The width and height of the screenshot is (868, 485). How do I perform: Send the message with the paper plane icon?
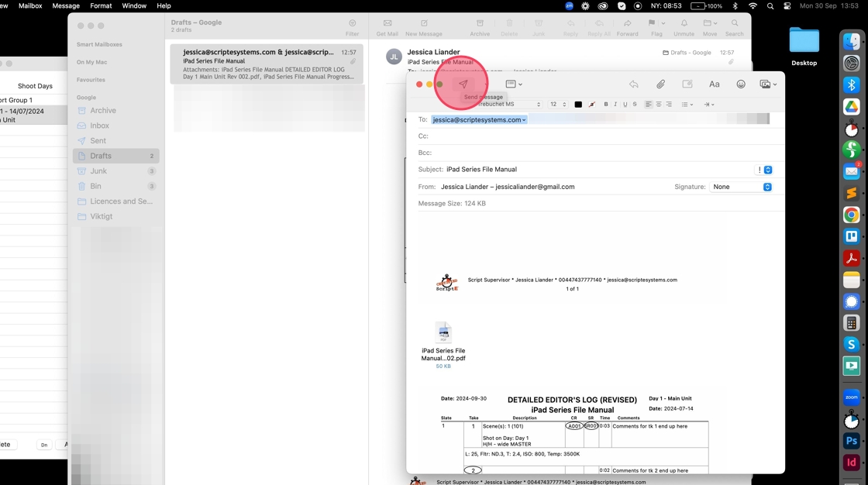pyautogui.click(x=463, y=84)
